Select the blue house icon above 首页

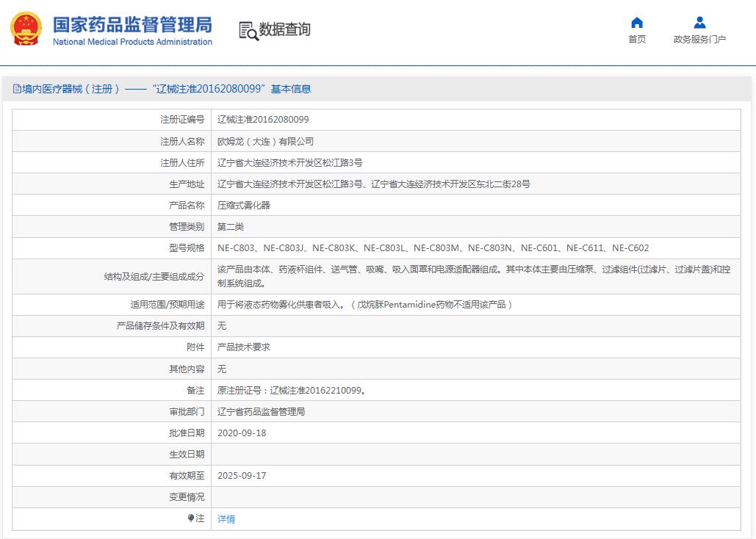636,22
